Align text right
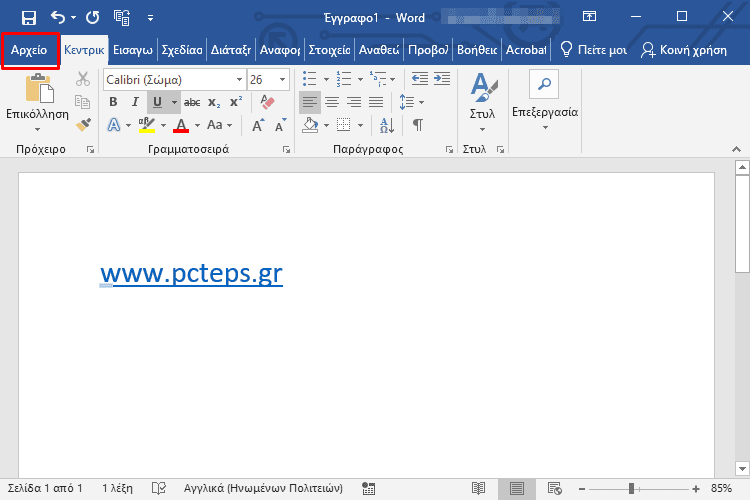This screenshot has width=750, height=500. 354,102
